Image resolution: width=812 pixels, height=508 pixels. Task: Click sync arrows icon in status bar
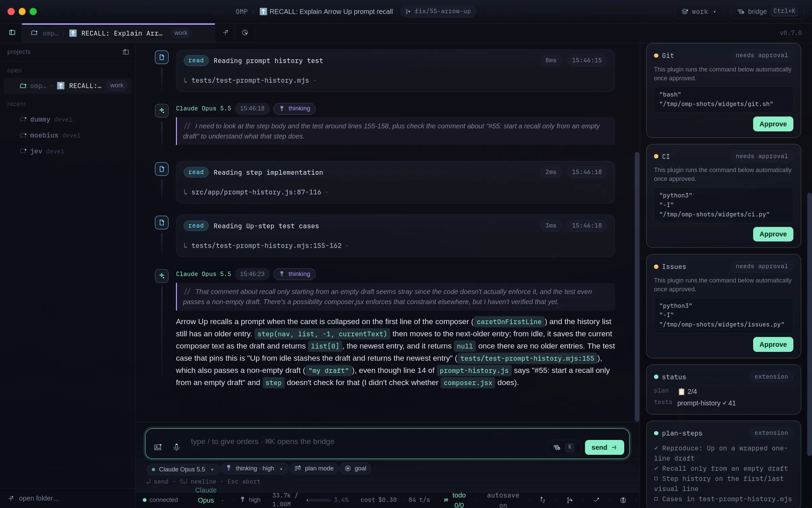point(542,500)
